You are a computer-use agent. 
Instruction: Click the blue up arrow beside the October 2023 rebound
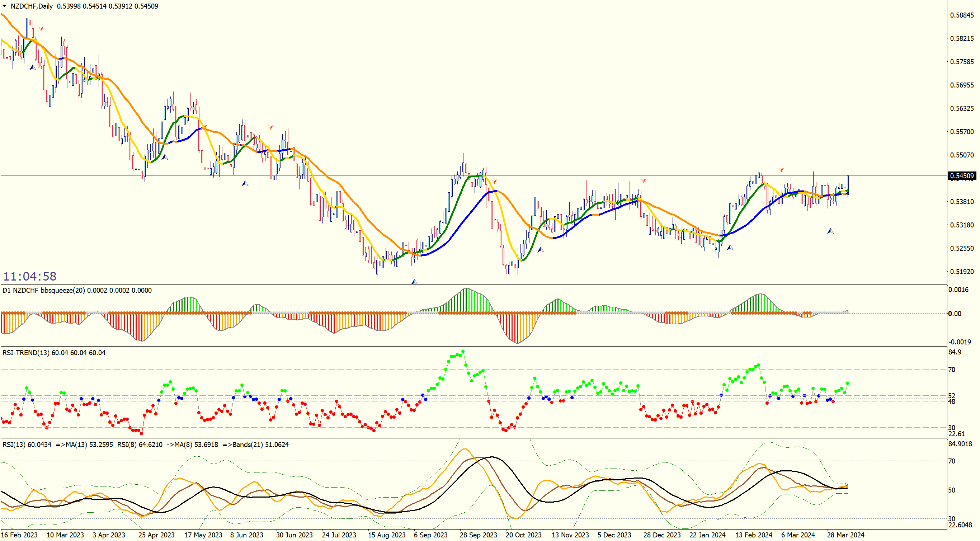point(541,250)
